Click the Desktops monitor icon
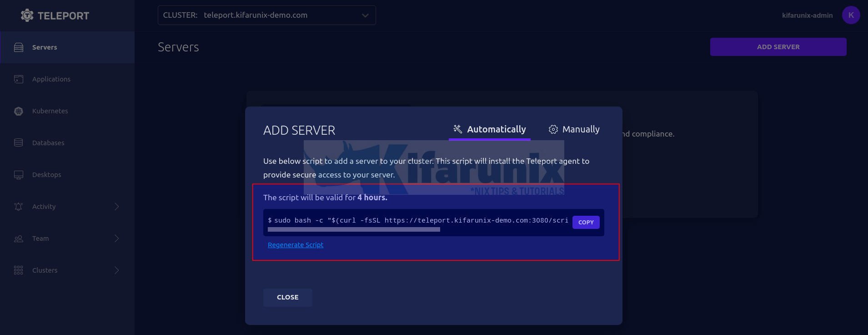 [x=19, y=175]
